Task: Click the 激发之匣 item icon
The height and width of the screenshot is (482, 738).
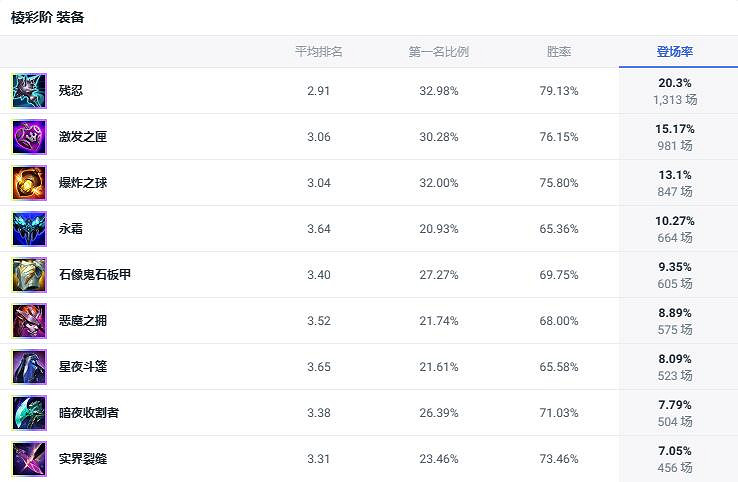Action: point(29,137)
